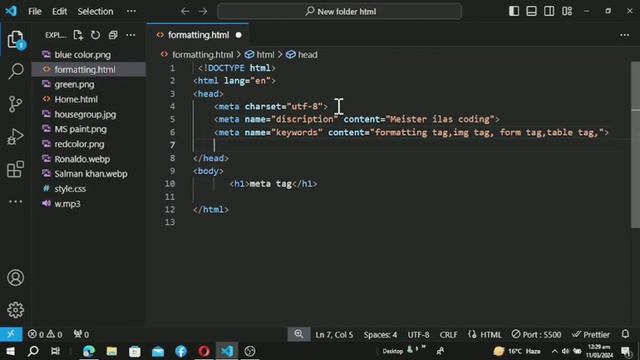640x360 pixels.
Task: Customize the editor layout
Action: (567, 11)
